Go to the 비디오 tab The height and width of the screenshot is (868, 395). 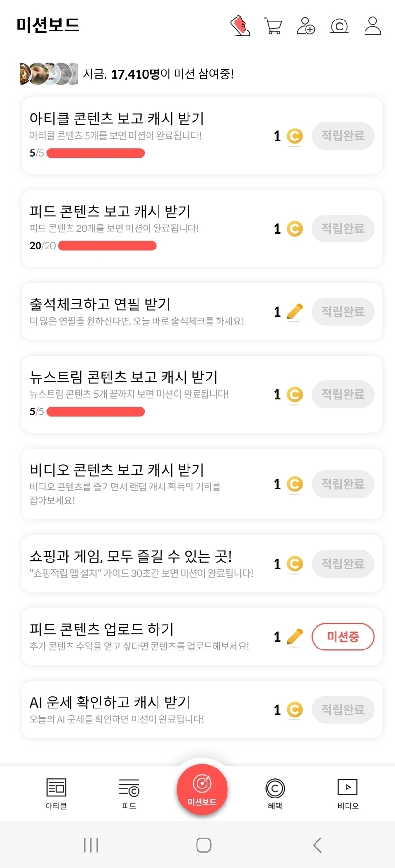(348, 793)
